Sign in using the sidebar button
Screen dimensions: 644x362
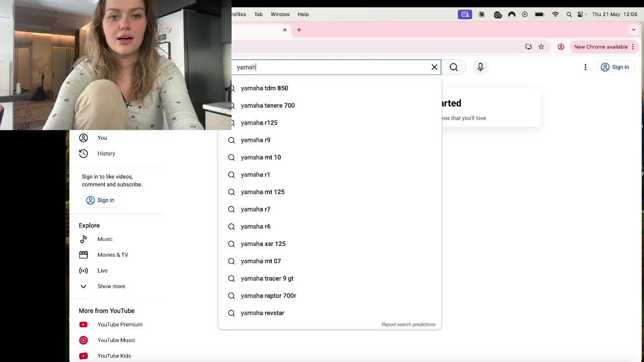point(101,200)
